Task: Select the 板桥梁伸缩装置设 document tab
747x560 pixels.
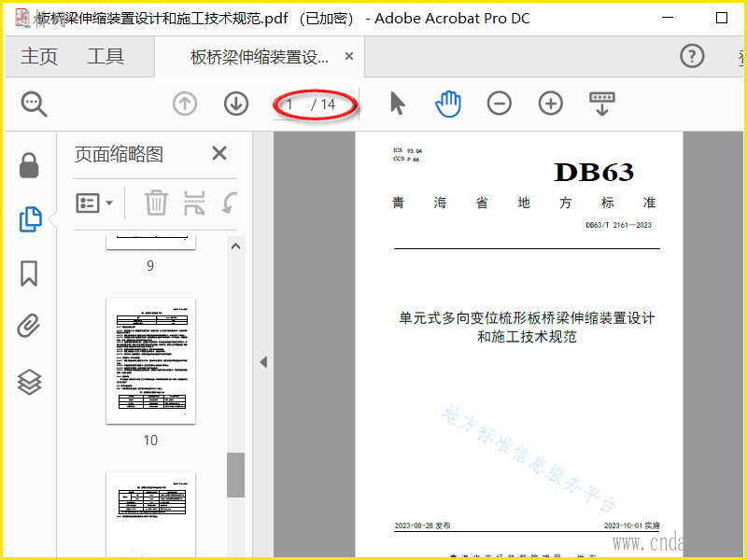Action: click(260, 57)
